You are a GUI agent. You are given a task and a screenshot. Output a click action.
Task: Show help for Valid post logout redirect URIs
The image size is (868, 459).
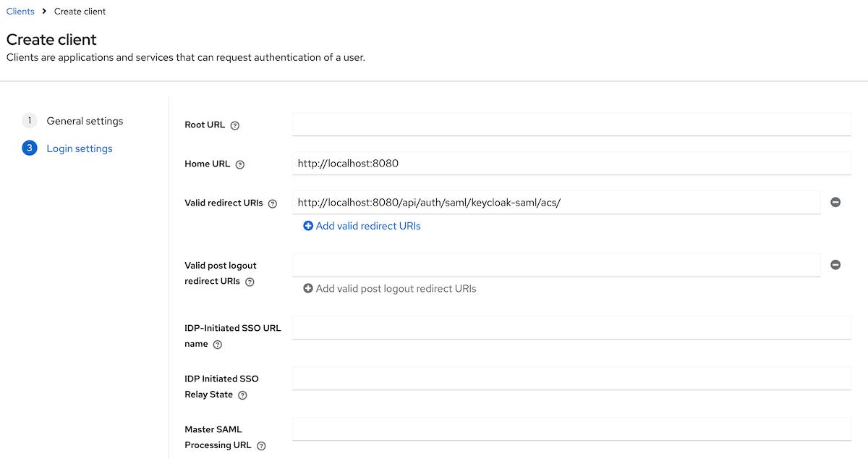[250, 282]
